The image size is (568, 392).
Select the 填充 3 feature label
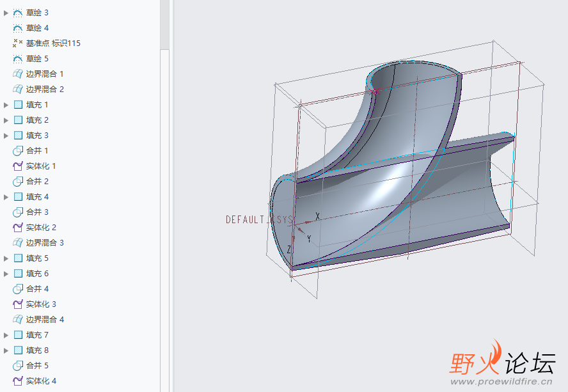[37, 136]
